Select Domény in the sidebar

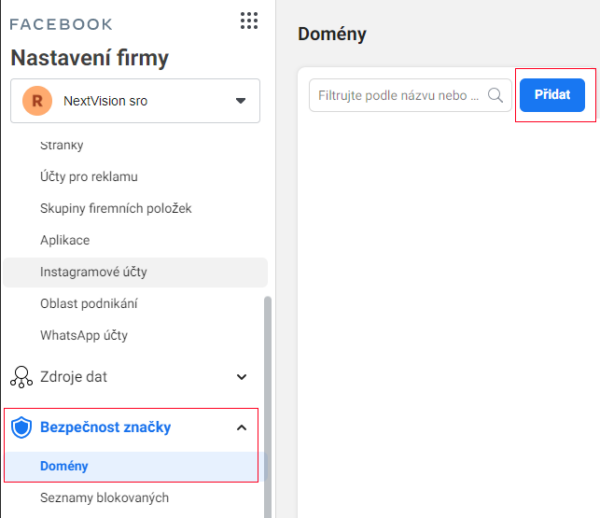tap(64, 466)
